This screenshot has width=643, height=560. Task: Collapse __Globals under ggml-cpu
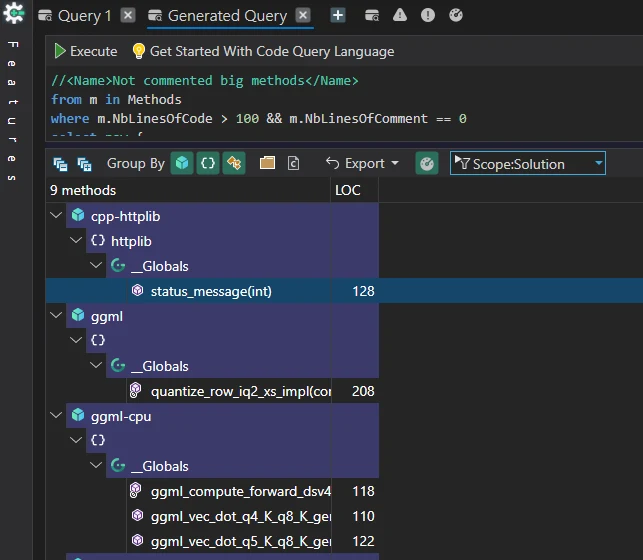point(96,465)
